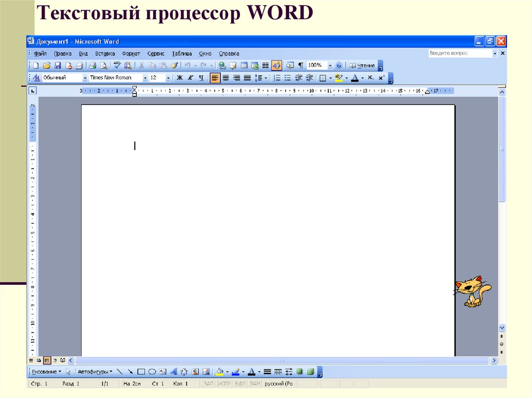The width and height of the screenshot is (532, 398).
Task: Paste from clipboard icon
Action: click(164, 65)
